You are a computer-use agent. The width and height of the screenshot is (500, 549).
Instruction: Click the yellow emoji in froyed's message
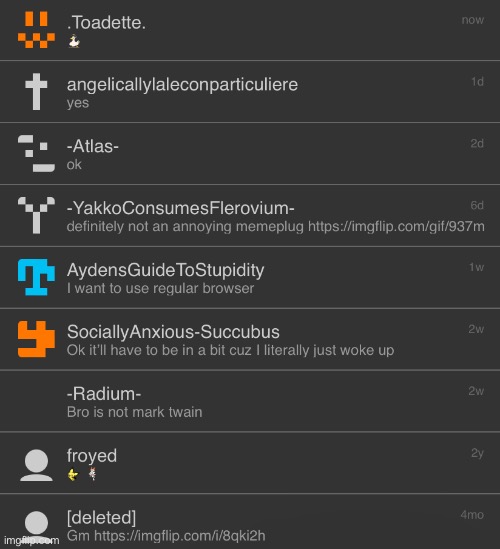[x=73, y=475]
